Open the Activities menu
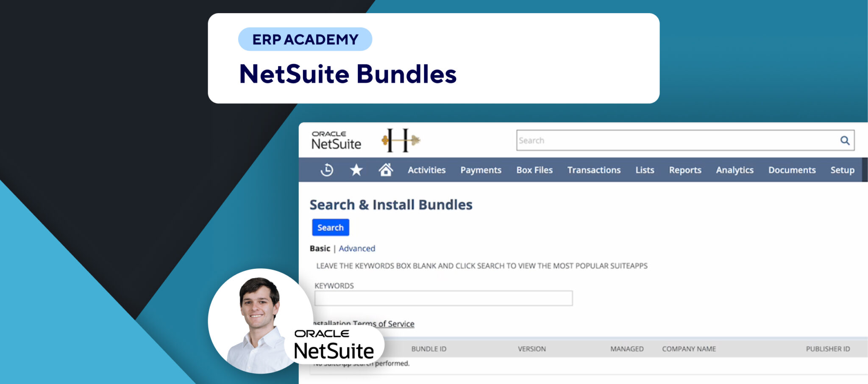 pos(426,170)
